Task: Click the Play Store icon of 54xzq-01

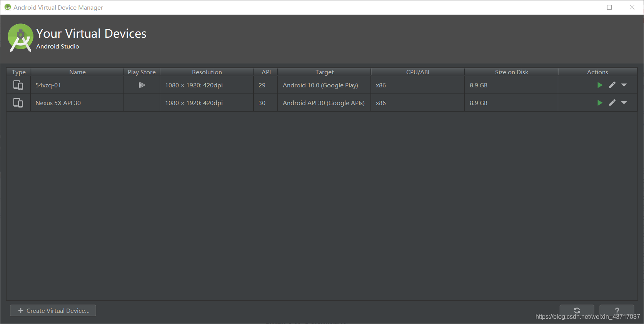Action: pyautogui.click(x=142, y=85)
